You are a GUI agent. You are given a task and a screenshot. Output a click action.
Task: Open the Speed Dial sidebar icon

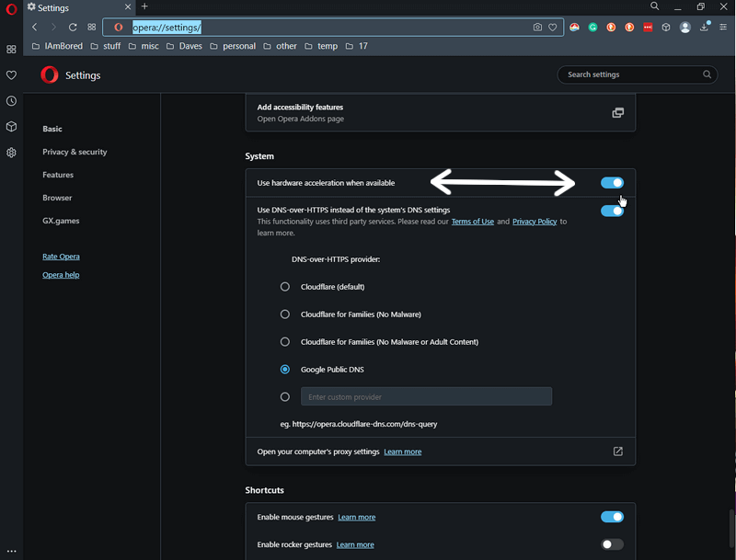(11, 50)
